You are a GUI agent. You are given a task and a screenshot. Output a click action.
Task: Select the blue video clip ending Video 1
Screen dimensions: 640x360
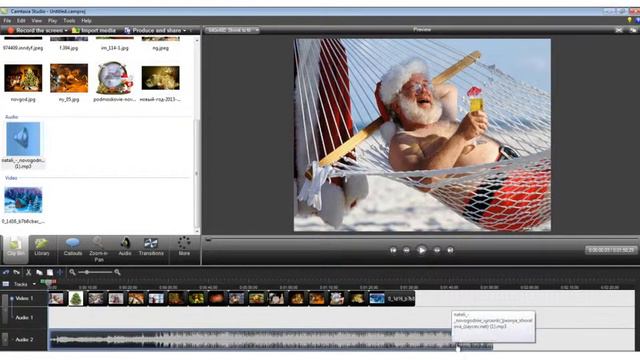(x=391, y=299)
